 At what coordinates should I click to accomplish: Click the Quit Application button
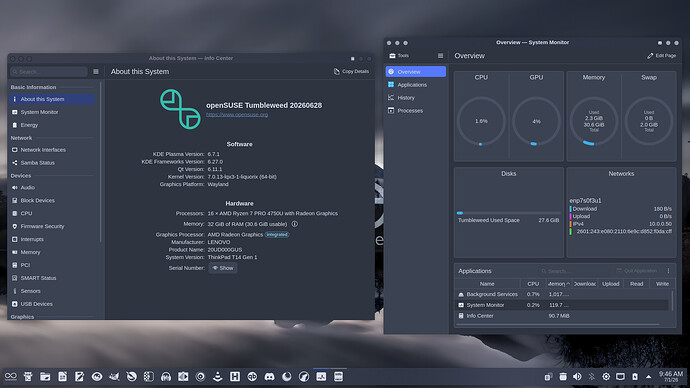(636, 271)
